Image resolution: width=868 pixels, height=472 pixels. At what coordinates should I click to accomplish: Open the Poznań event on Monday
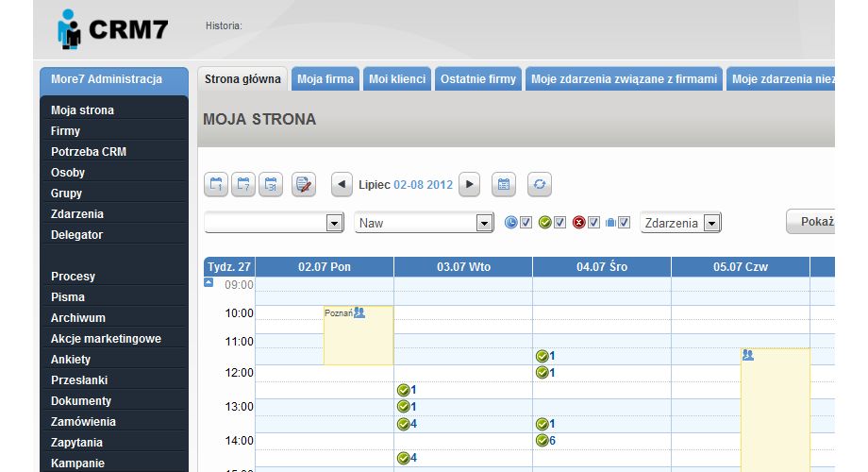[x=359, y=335]
